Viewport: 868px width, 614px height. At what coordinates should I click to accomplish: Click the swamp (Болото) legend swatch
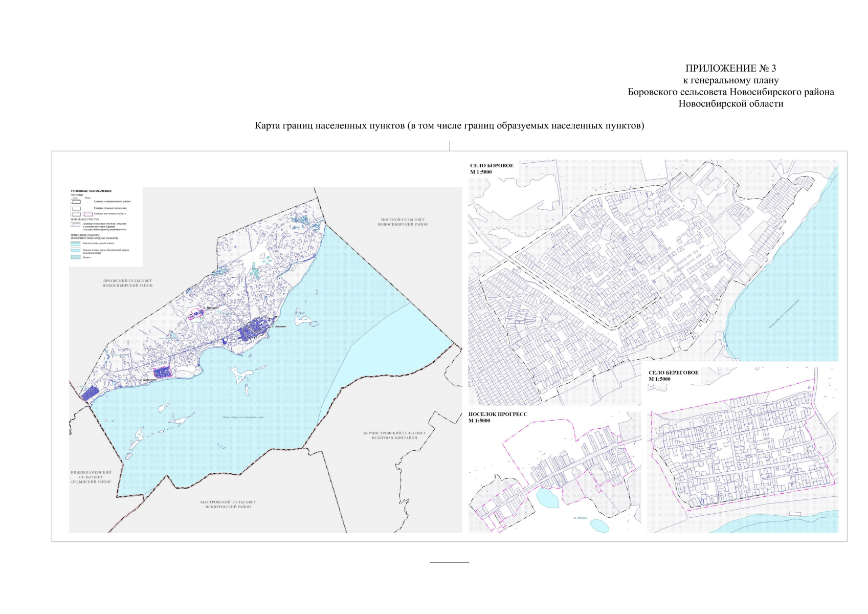coord(76,257)
